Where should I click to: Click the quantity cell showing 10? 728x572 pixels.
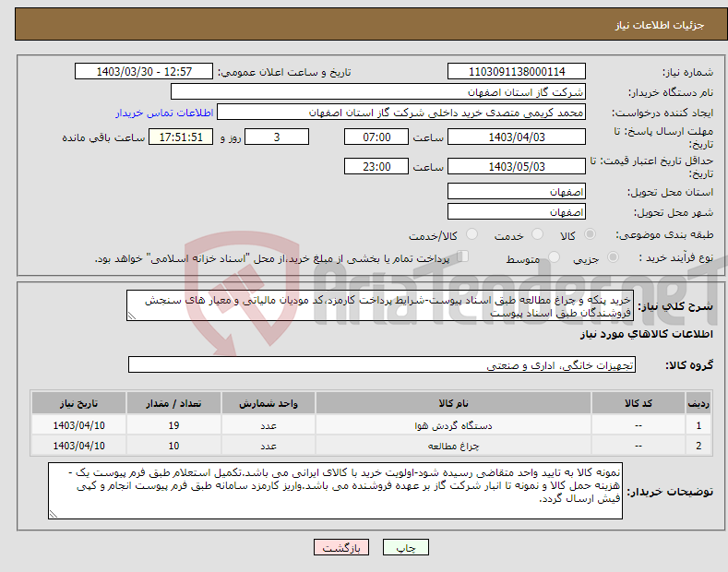[173, 446]
